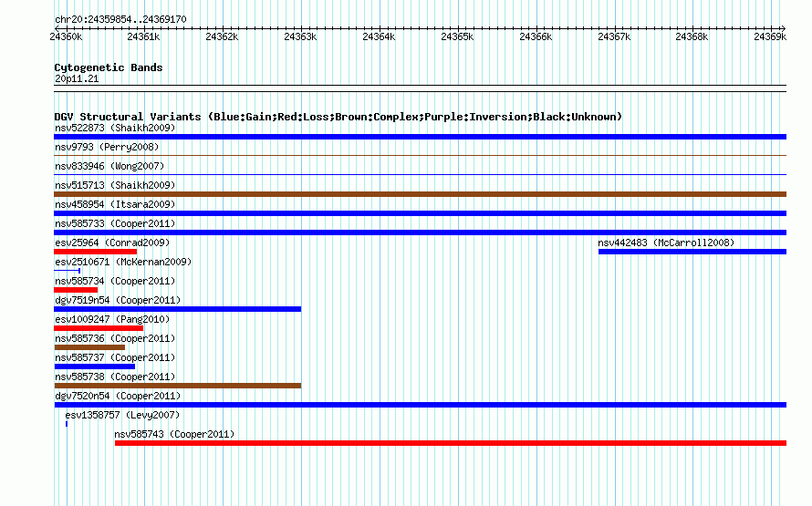Select the blue nsv458954 gain bar
The height and width of the screenshot is (506, 812).
point(420,213)
